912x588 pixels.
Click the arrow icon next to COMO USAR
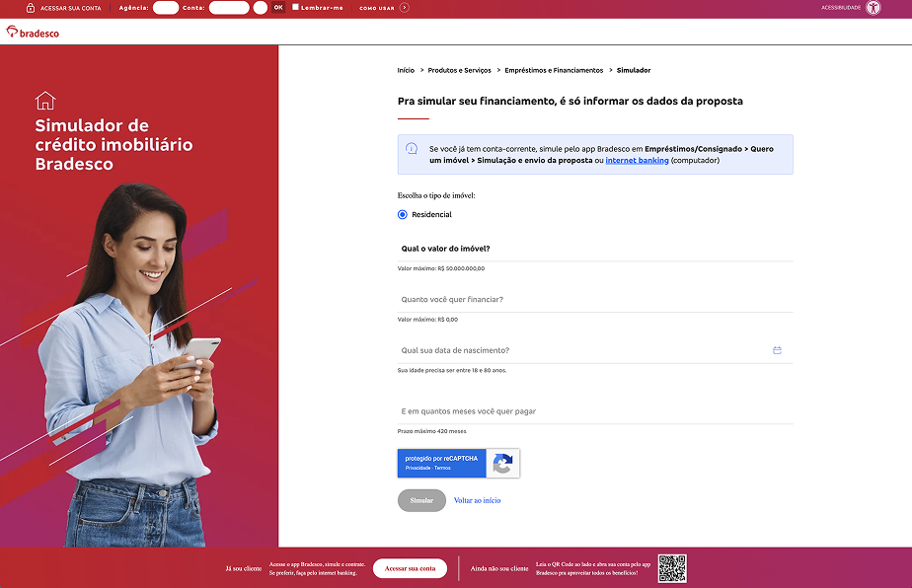tap(405, 8)
